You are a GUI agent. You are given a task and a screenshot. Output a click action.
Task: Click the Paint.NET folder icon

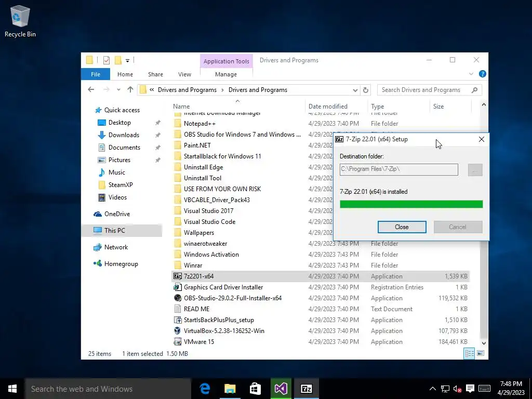[178, 145]
